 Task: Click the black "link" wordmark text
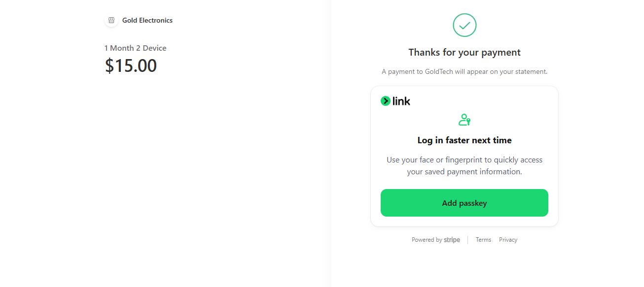(401, 101)
